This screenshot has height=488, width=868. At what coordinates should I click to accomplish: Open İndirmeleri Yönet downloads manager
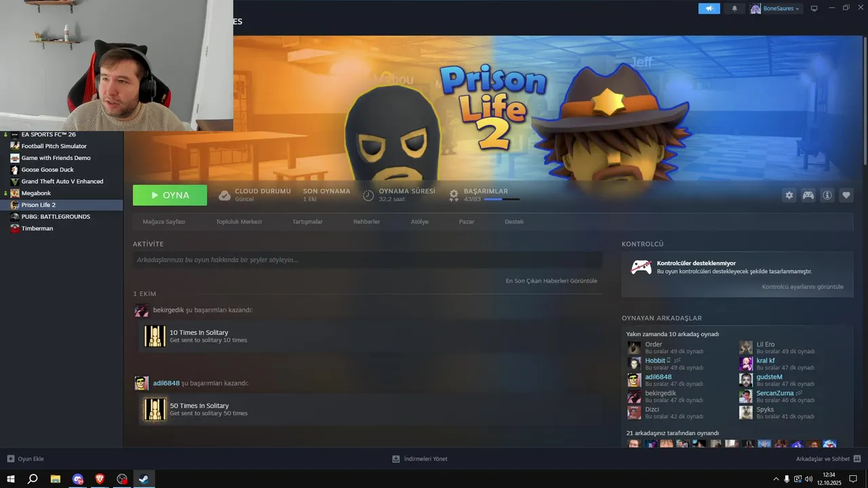pos(420,459)
